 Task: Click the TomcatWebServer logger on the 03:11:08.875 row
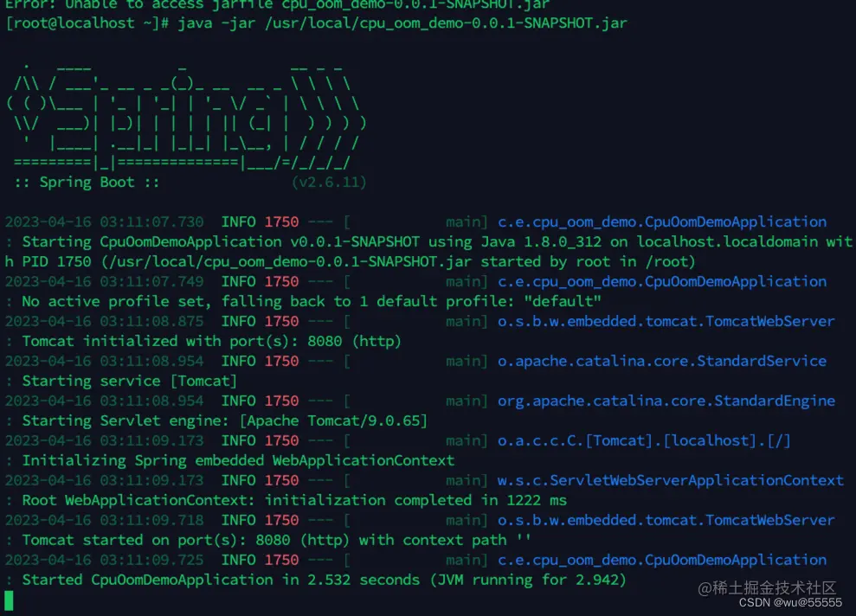tap(666, 321)
